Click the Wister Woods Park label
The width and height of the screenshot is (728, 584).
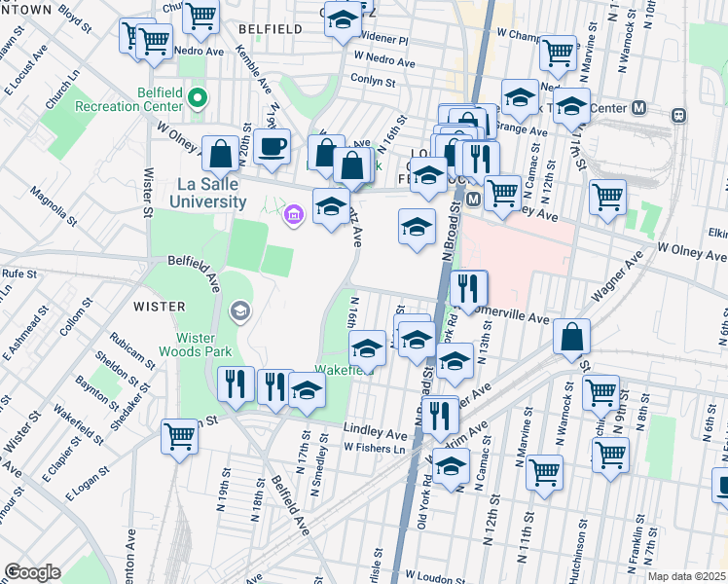195,345
